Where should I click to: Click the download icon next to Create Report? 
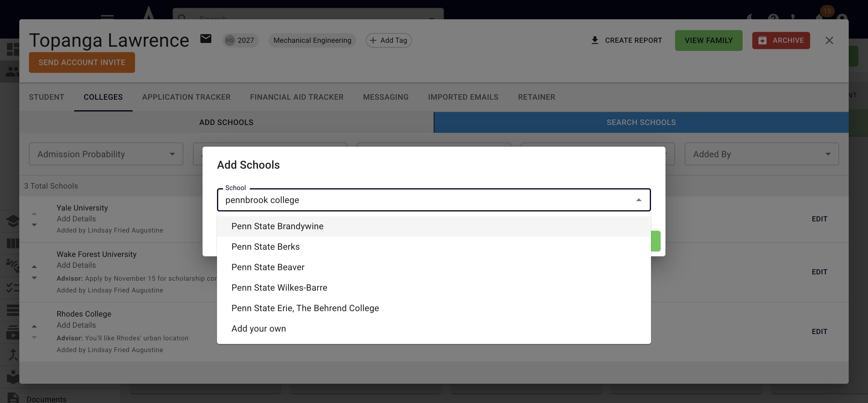(x=595, y=40)
